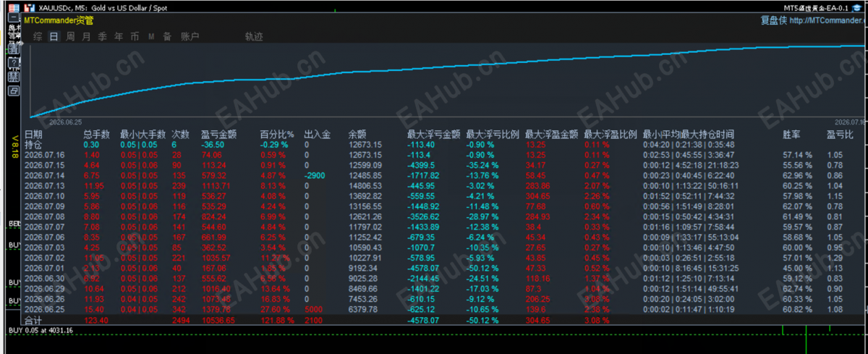Click the question mark help sidebar icon
This screenshot has width=868, height=354.
coord(14,64)
